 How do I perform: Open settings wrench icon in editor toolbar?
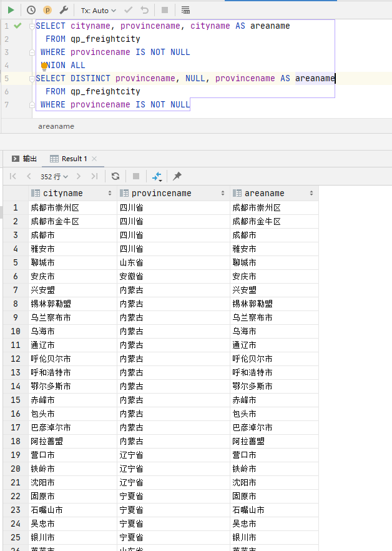point(64,10)
